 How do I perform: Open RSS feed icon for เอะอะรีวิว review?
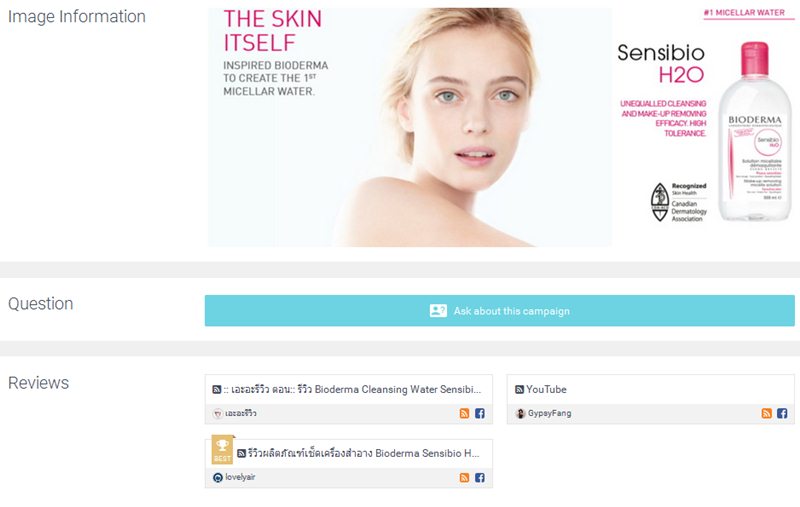pos(464,414)
